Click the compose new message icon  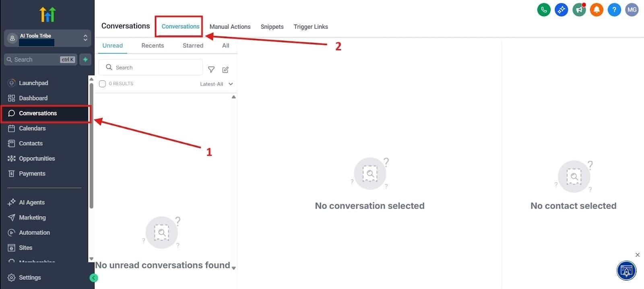tap(225, 70)
